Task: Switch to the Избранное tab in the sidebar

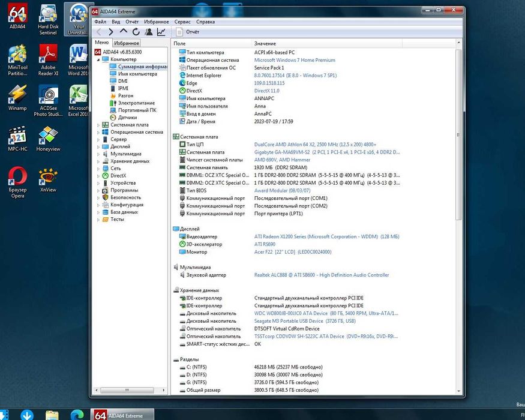Action: [126, 43]
